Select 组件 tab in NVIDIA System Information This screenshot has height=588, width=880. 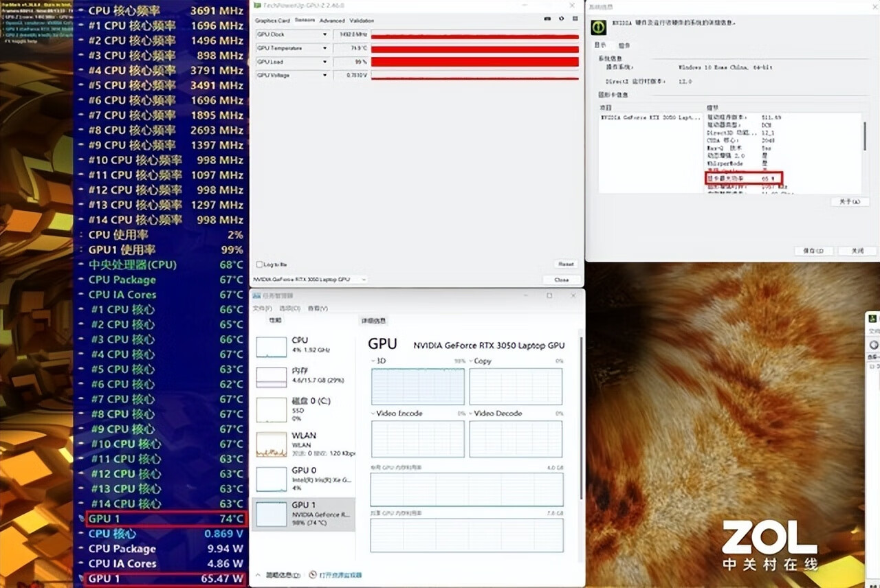tap(624, 45)
